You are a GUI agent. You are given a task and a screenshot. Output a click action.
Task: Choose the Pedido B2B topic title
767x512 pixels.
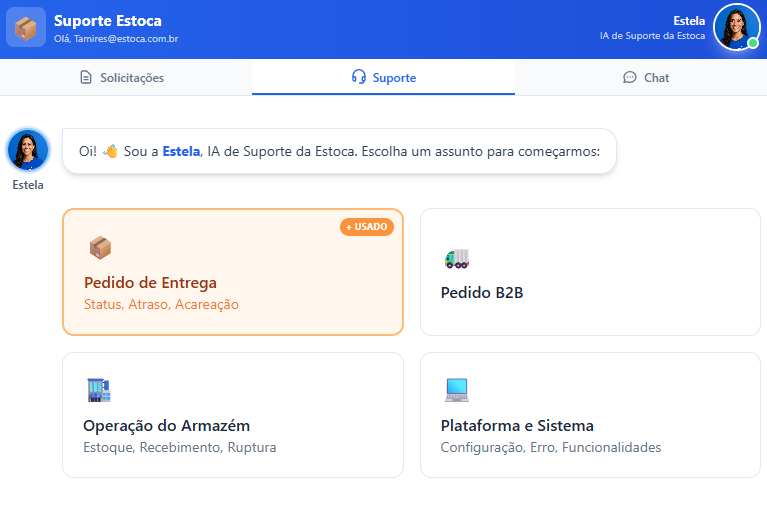pos(482,293)
